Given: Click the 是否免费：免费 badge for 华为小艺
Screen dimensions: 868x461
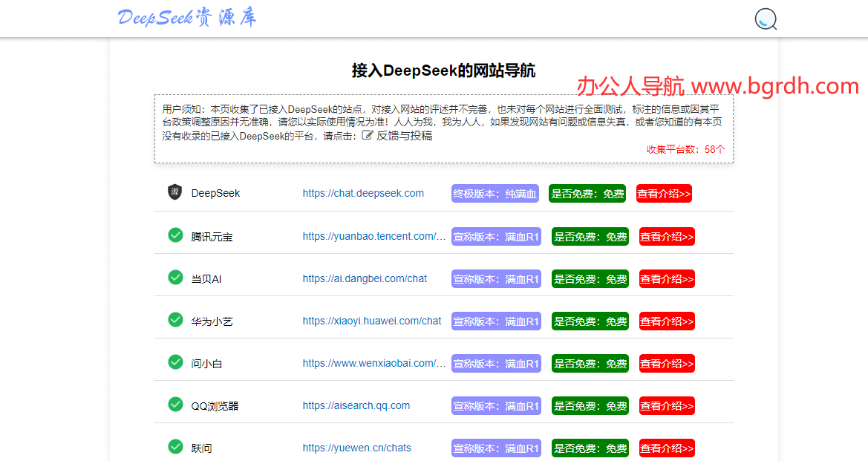Looking at the screenshot, I should [590, 321].
